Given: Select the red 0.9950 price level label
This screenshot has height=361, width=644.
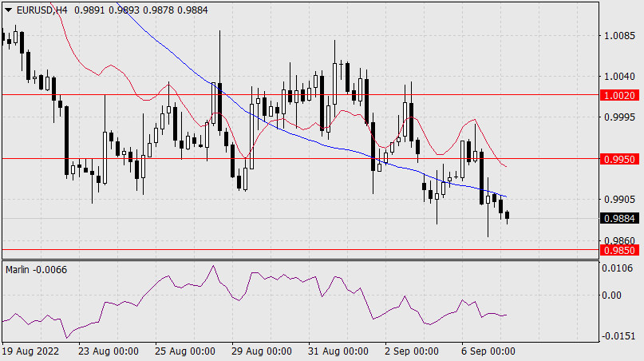Looking at the screenshot, I should (619, 159).
